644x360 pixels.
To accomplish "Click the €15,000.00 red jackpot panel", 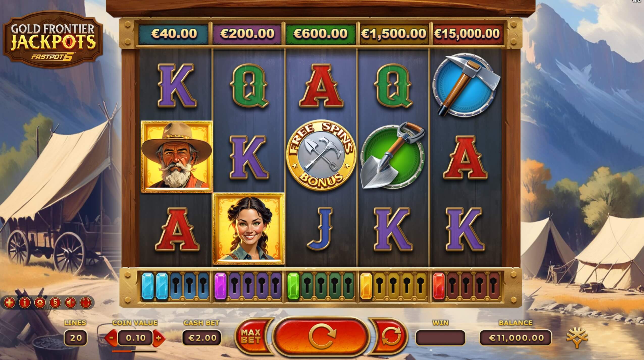I will coord(467,34).
